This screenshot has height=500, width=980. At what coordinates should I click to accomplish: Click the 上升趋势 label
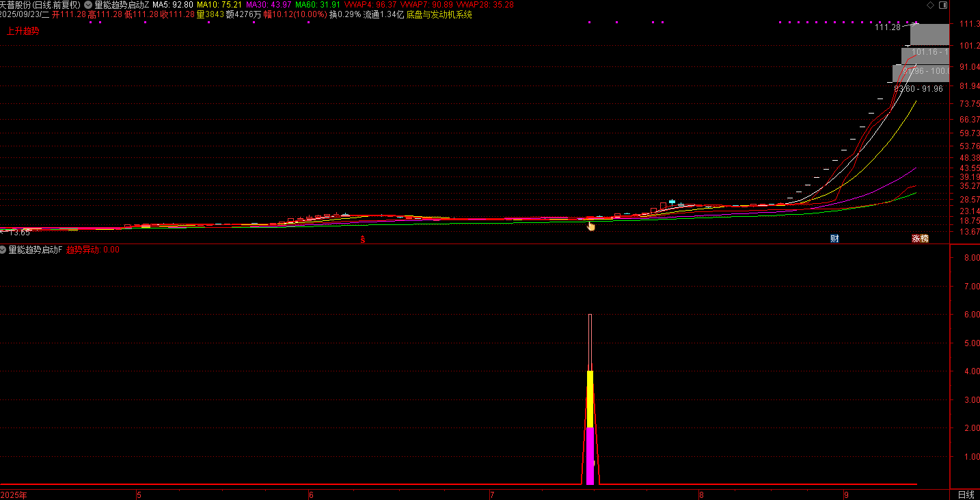click(23, 31)
